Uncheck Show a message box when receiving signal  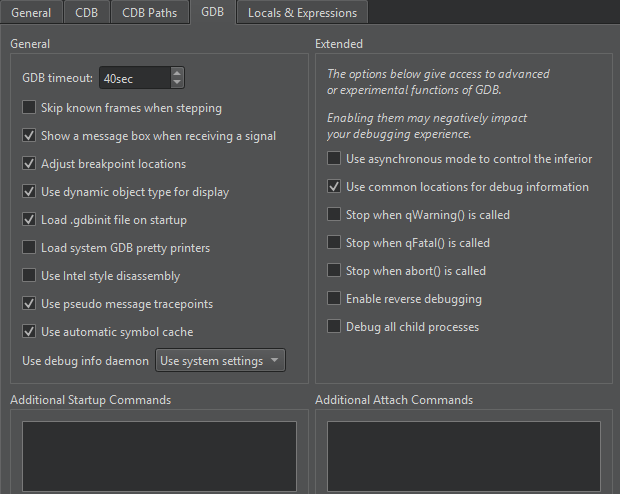(29, 136)
